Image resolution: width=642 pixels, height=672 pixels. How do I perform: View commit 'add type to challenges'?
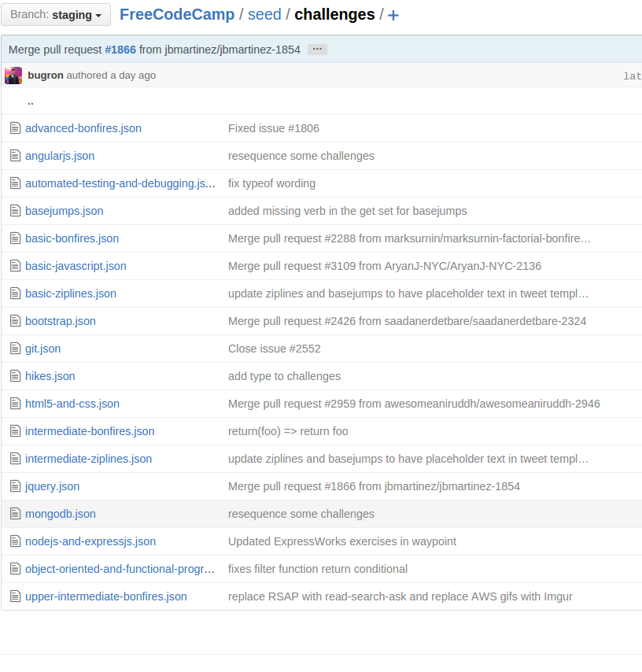pos(284,376)
